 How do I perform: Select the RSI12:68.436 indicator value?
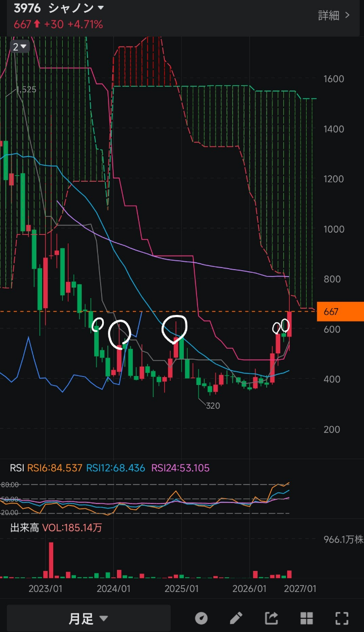click(115, 468)
